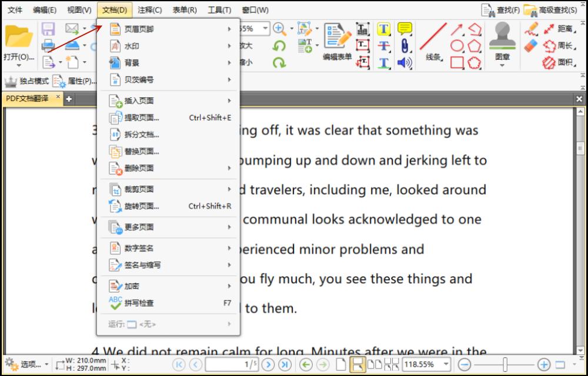
Task: Switch to PDF文档翻译 tab
Action: pos(28,99)
